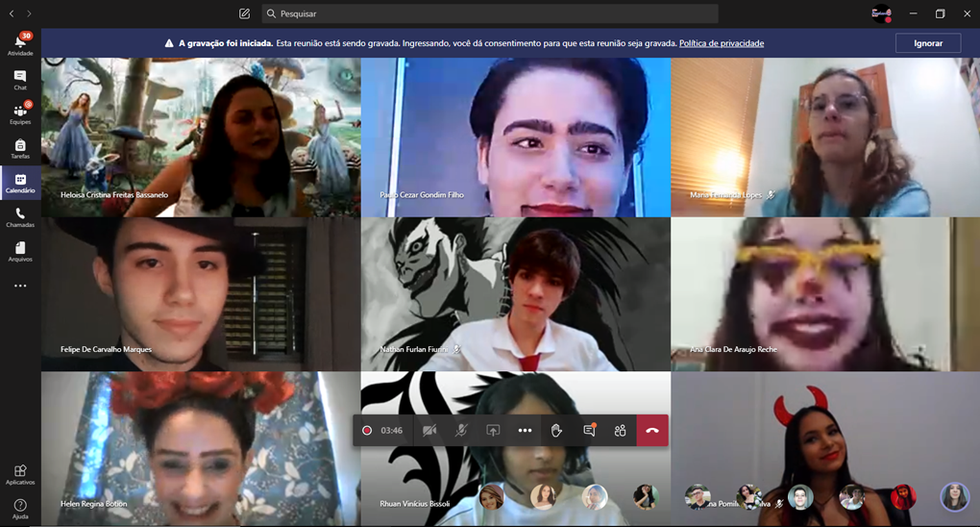The width and height of the screenshot is (980, 527).
Task: Open Chat in the left sidebar
Action: (x=19, y=80)
